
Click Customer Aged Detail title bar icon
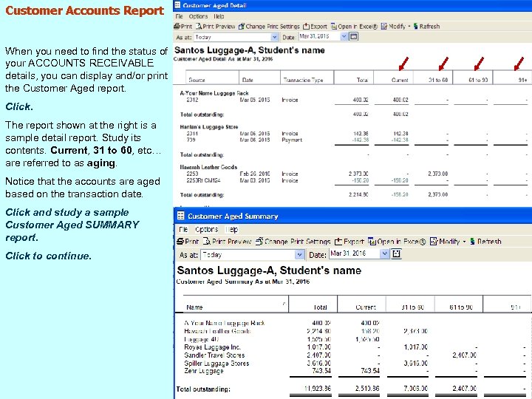[177, 5]
